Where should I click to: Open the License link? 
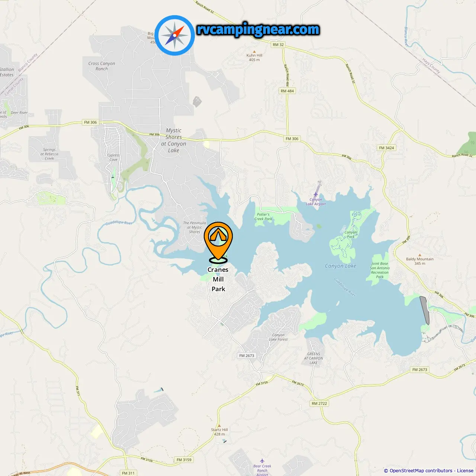pos(465,470)
